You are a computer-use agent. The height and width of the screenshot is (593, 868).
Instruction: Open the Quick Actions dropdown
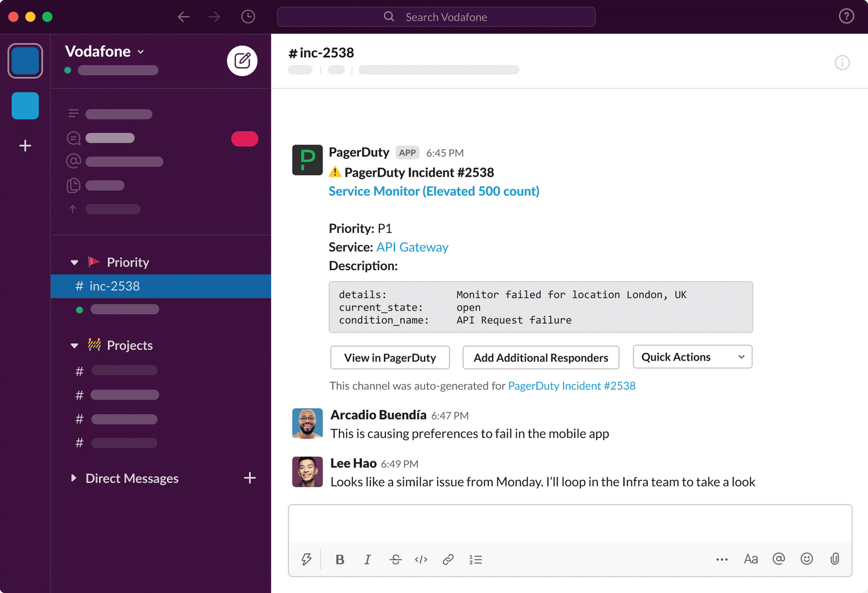pos(692,357)
